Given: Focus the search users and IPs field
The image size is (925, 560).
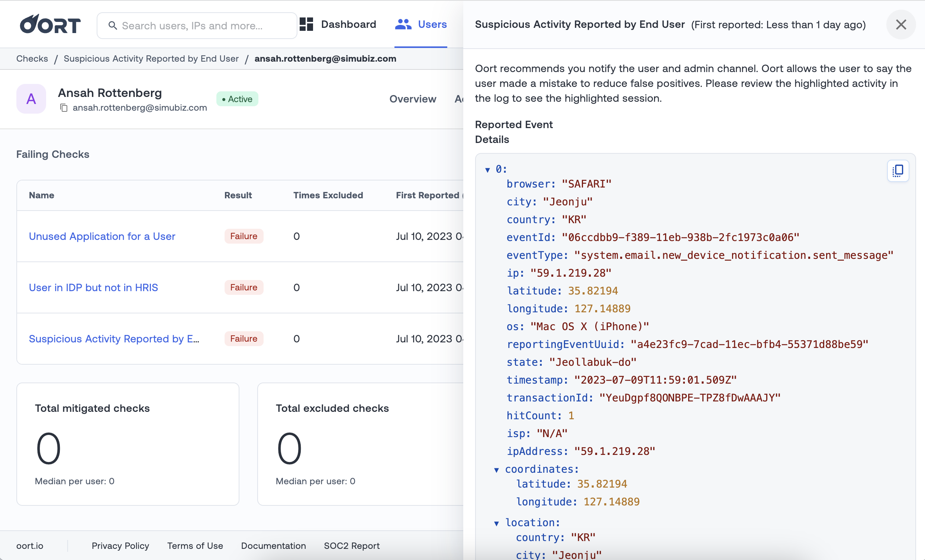Looking at the screenshot, I should tap(203, 26).
